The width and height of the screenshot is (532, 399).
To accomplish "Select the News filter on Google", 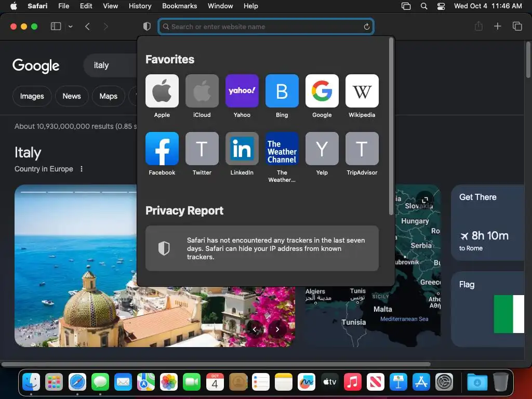I will (72, 96).
